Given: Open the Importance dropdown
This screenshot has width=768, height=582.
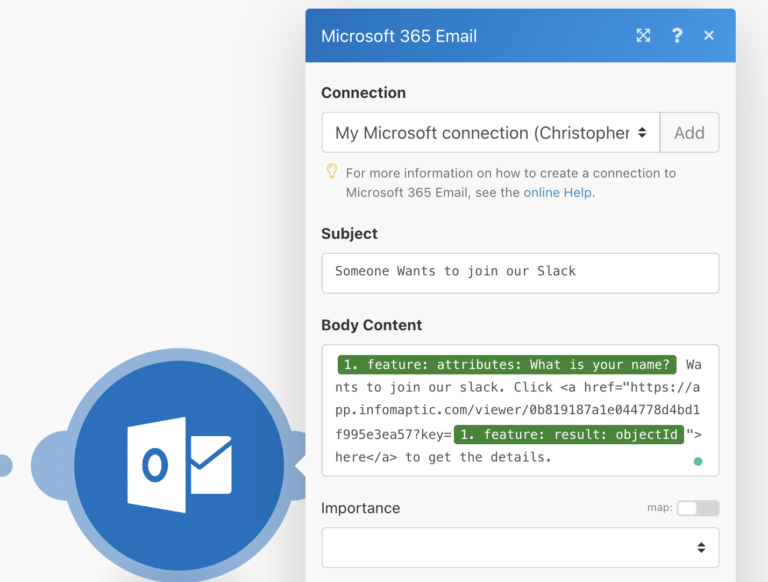Looking at the screenshot, I should (x=520, y=548).
